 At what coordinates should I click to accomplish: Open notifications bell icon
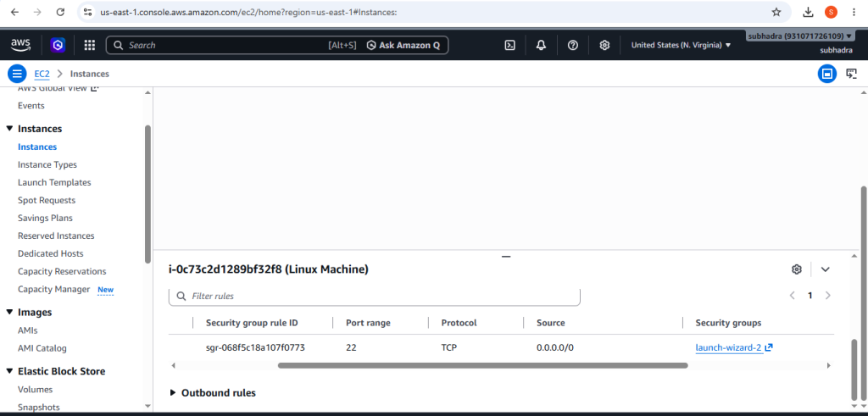tap(541, 46)
